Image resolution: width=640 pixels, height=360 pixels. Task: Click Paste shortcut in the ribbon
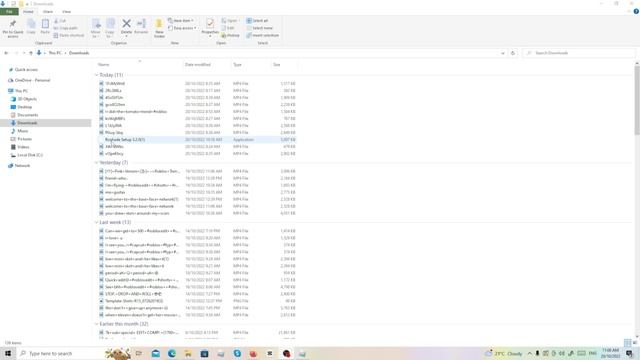point(69,36)
